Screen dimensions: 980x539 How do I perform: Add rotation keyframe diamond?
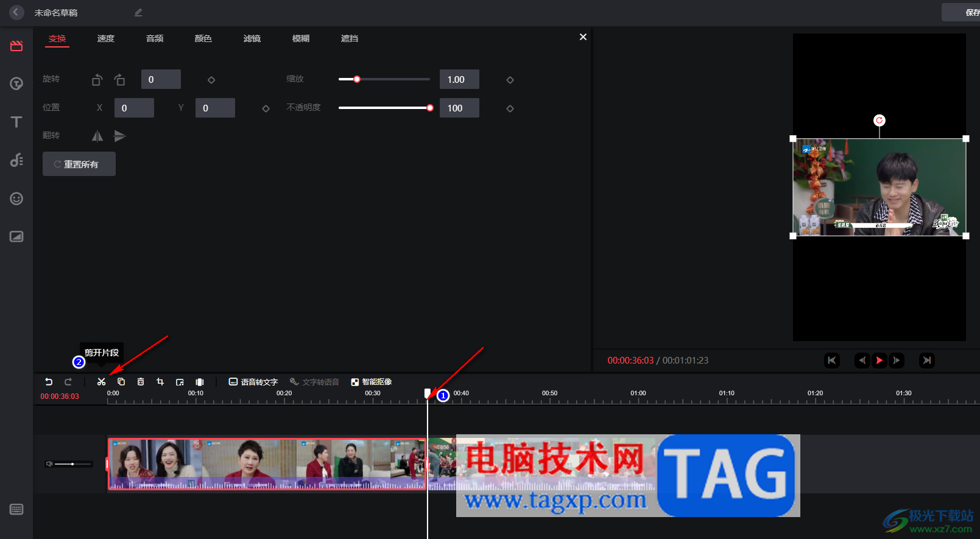(211, 80)
